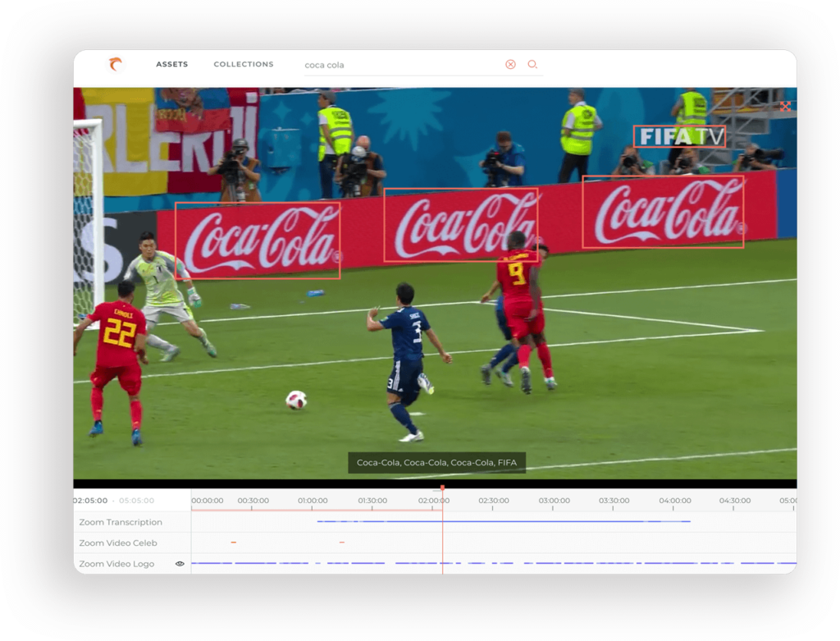Viewport: 840px width, 641px height.
Task: Toggle the Zoom Video Logo eye icon
Action: point(180,564)
